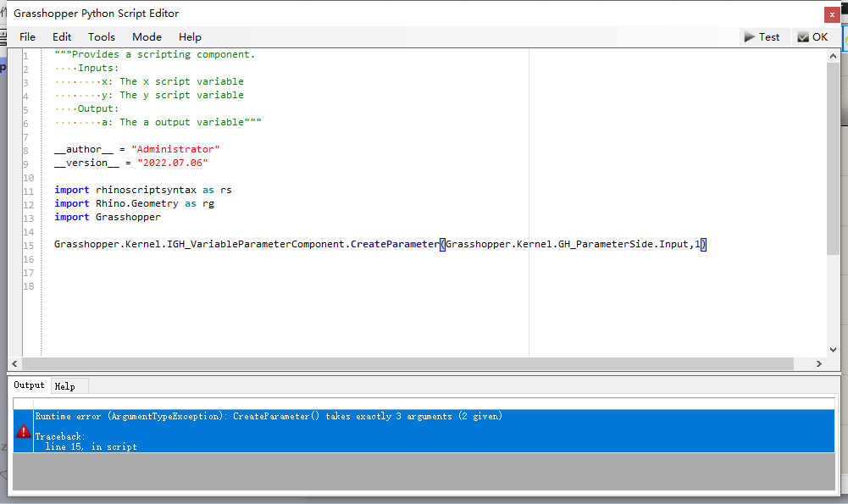This screenshot has width=848, height=504.
Task: Click line number 15 in the gutter
Action: click(28, 244)
